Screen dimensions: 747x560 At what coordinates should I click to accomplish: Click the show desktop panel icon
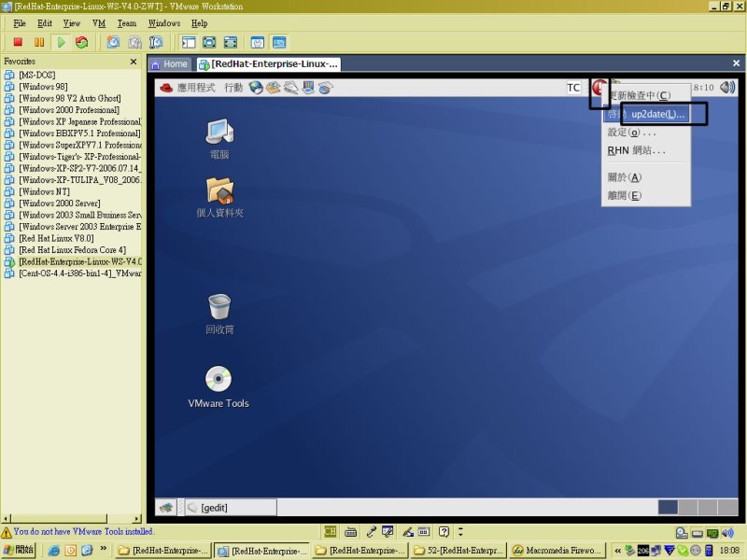pyautogui.click(x=166, y=508)
